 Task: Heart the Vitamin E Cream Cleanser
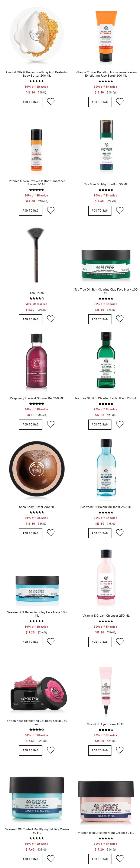tap(120, 642)
